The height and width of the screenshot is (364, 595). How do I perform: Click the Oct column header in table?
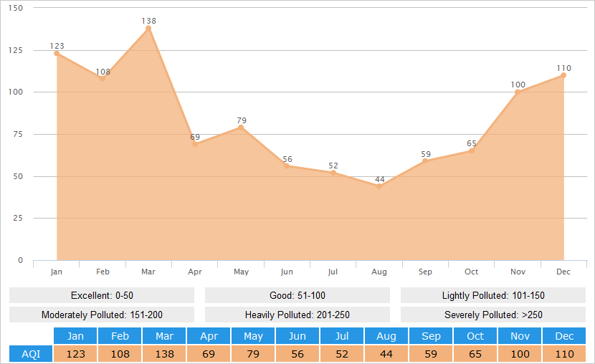(475, 336)
